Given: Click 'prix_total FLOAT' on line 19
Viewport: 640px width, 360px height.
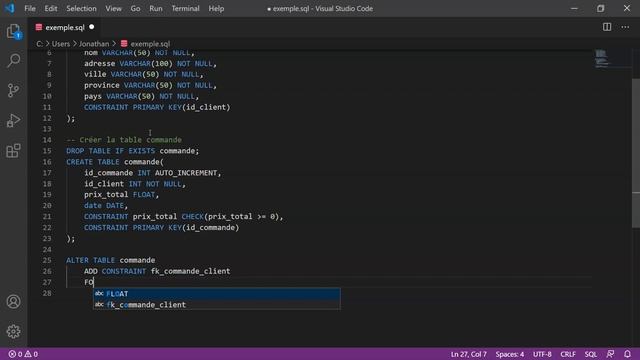Looking at the screenshot, I should point(120,195).
